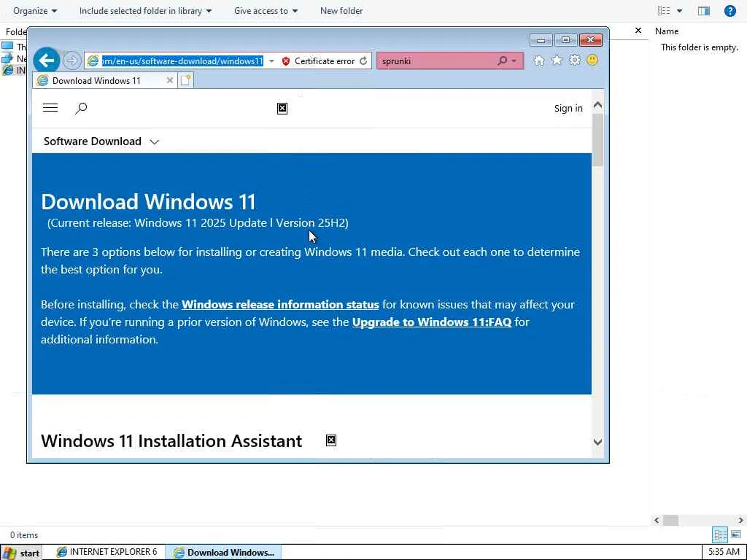Click the webpage search magnifier icon
This screenshot has height=560, width=747.
point(81,109)
